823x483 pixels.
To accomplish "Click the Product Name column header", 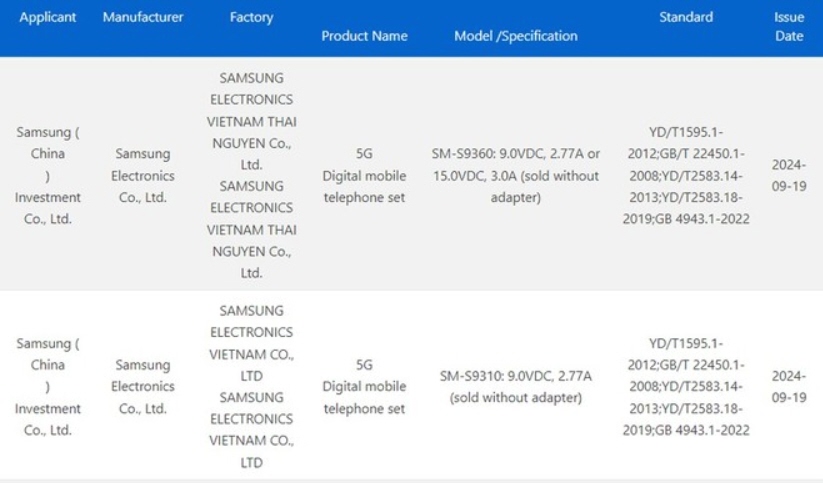I will (x=364, y=36).
